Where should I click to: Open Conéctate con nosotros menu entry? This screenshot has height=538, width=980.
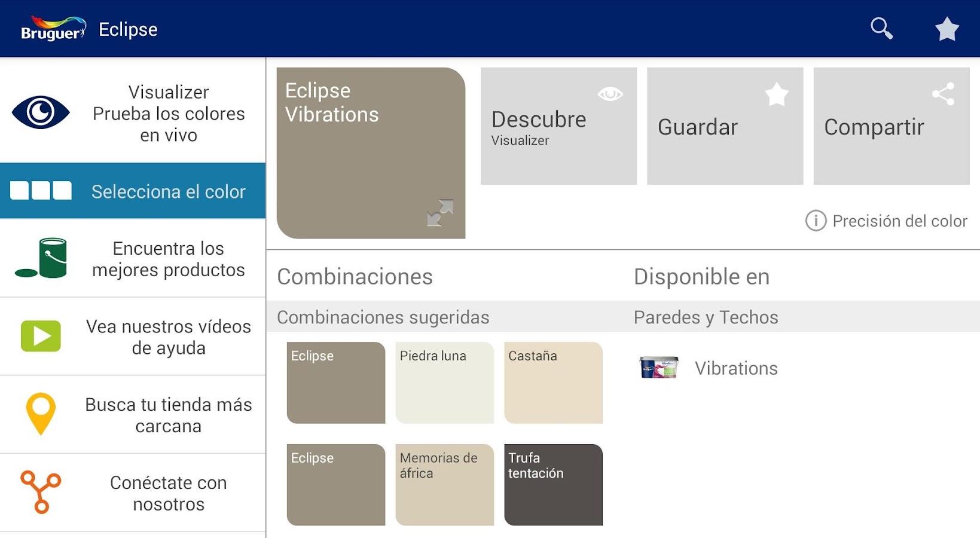click(169, 493)
